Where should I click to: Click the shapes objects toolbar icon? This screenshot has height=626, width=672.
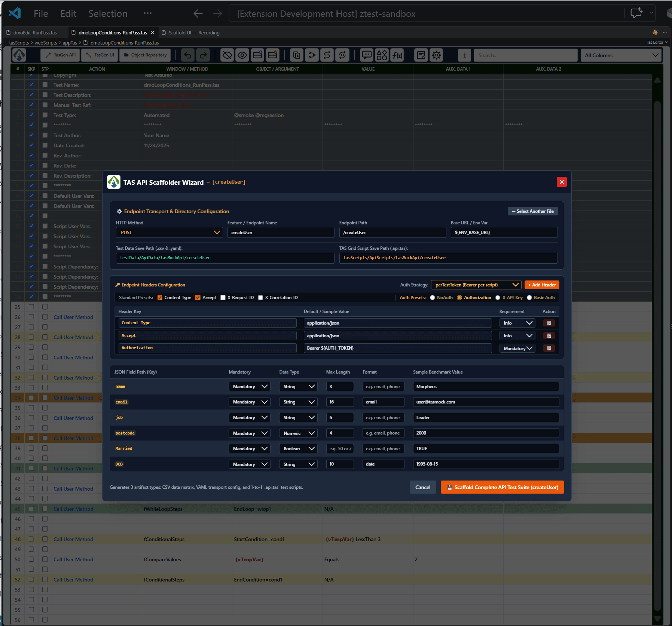pyautogui.click(x=382, y=55)
